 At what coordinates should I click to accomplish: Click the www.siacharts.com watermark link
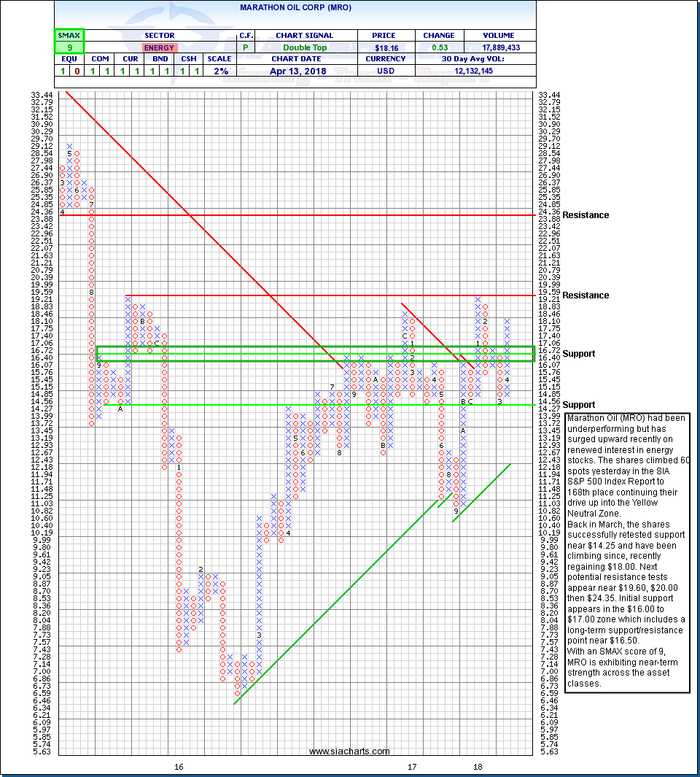click(x=349, y=751)
